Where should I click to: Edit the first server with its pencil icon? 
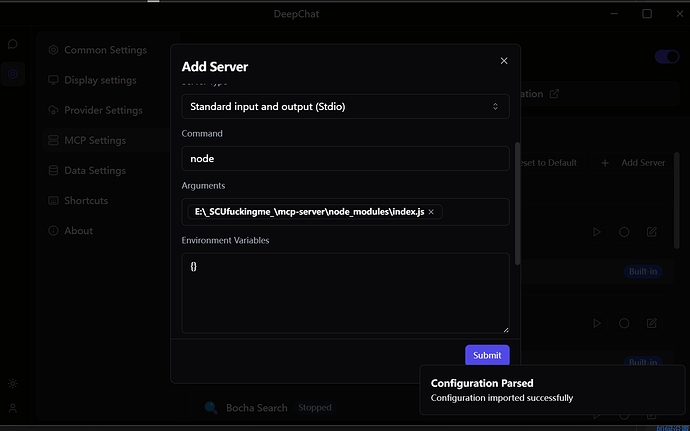pos(652,232)
